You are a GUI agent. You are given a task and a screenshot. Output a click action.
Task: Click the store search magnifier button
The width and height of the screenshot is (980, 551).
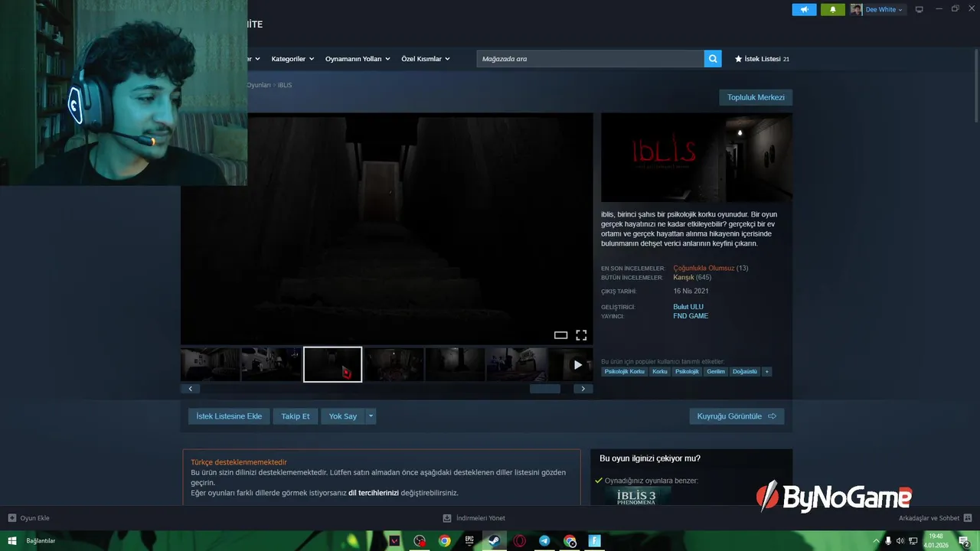pos(713,59)
